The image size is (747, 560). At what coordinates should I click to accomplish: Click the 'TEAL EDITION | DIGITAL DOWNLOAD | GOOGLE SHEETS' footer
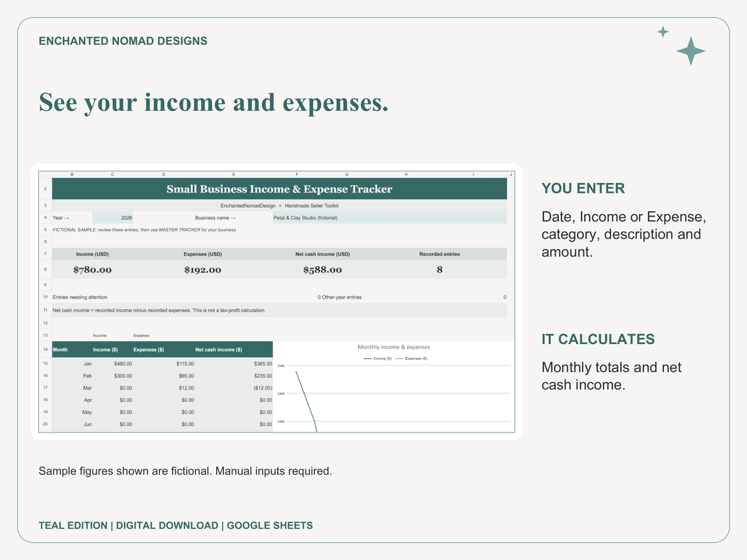176,526
